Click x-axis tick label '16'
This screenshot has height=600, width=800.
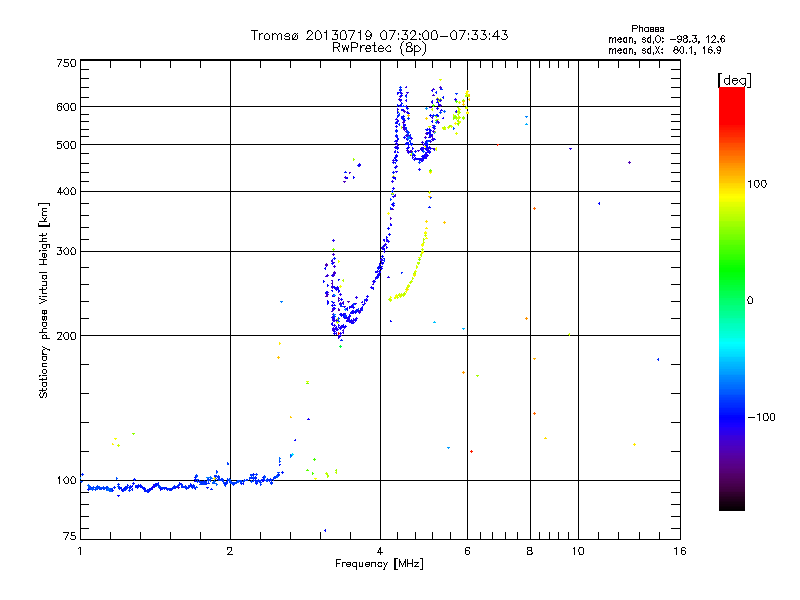[x=680, y=551]
